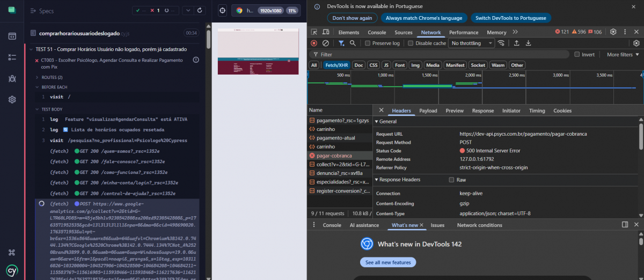Clear the network log
Screen dimensions: 644x280
tap(325, 43)
